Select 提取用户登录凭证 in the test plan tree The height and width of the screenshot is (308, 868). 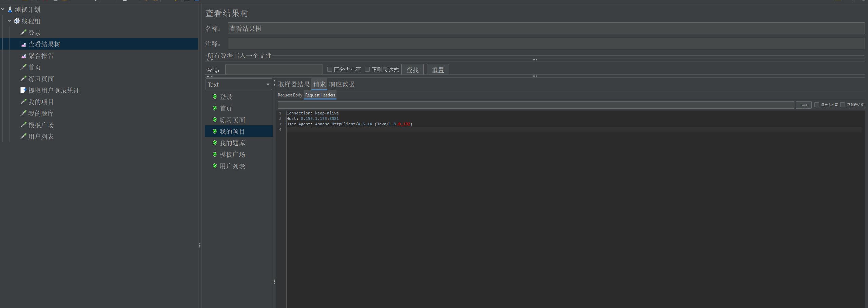(54, 90)
